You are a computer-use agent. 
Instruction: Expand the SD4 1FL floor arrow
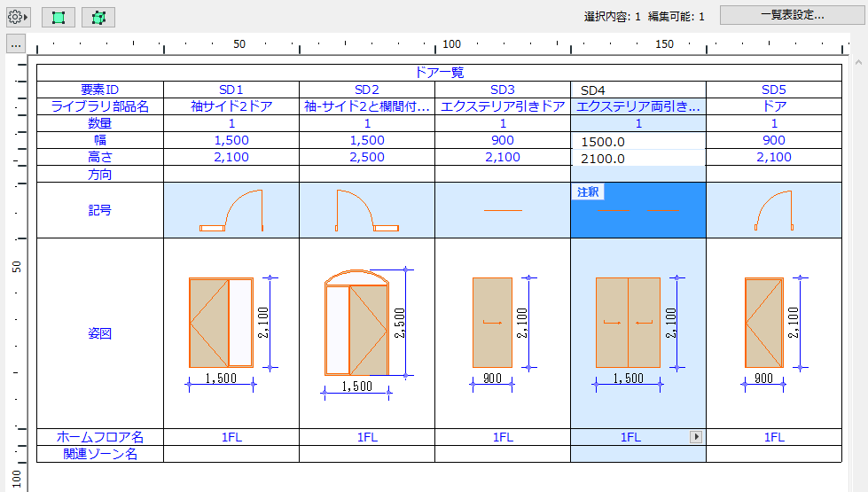[x=696, y=437]
